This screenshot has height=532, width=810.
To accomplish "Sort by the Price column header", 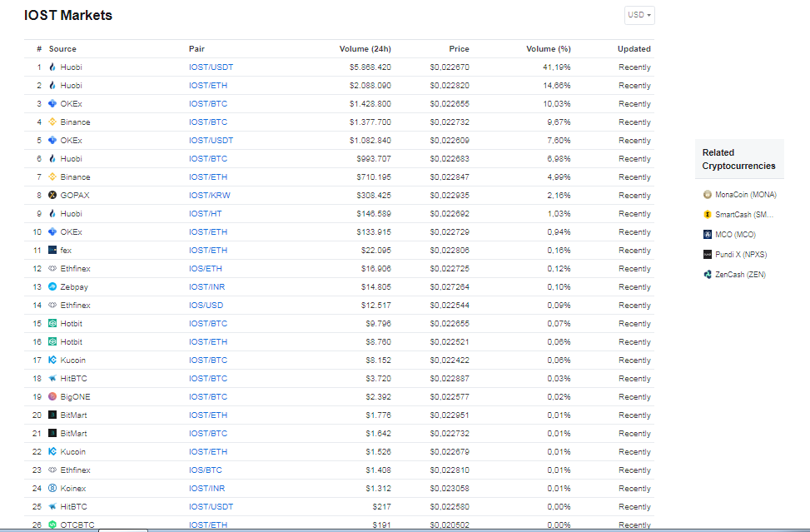I will (459, 49).
